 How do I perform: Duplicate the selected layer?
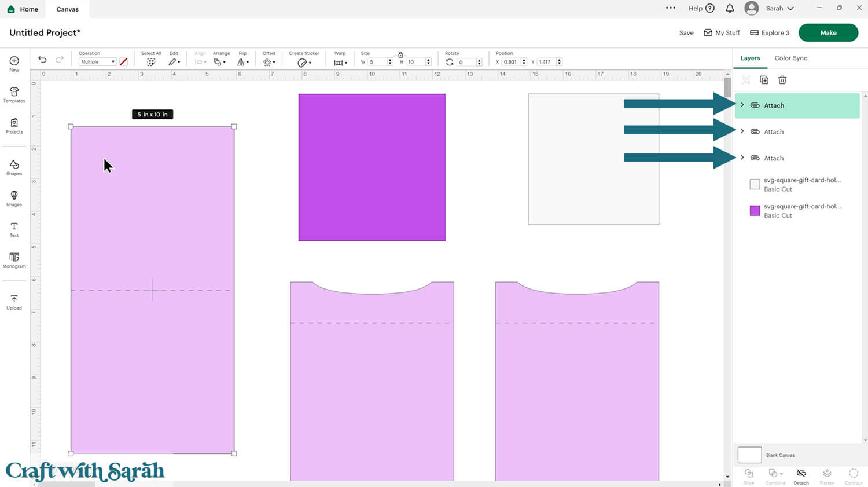click(x=764, y=80)
